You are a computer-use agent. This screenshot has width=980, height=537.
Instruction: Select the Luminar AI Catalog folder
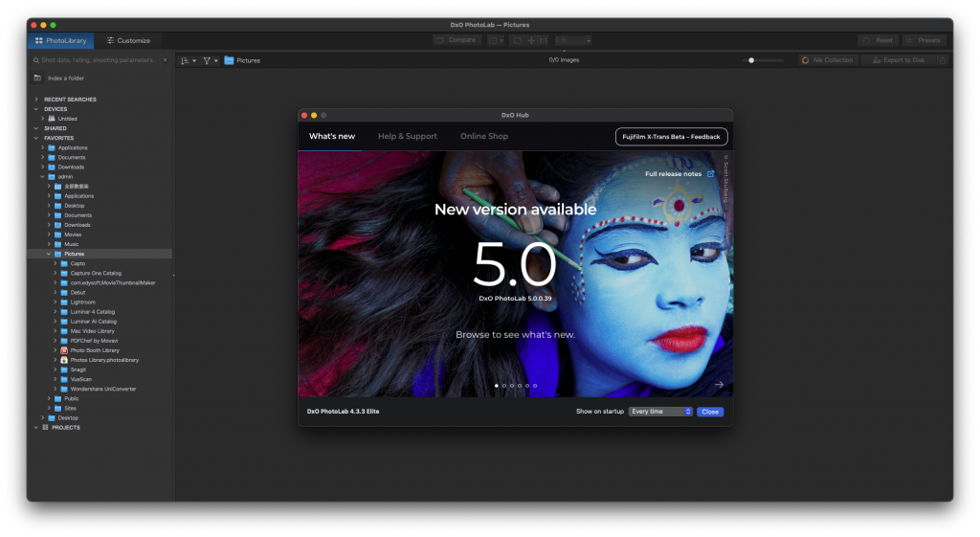click(93, 322)
